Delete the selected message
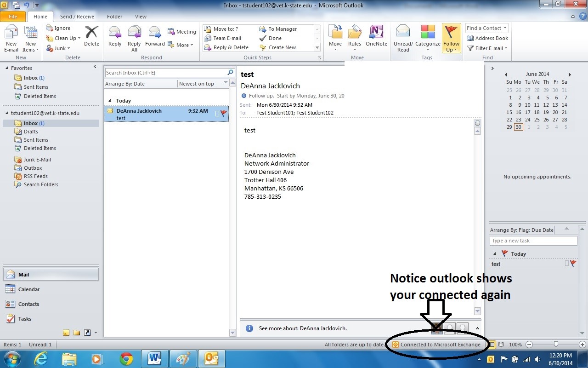This screenshot has width=588, height=368. click(91, 36)
